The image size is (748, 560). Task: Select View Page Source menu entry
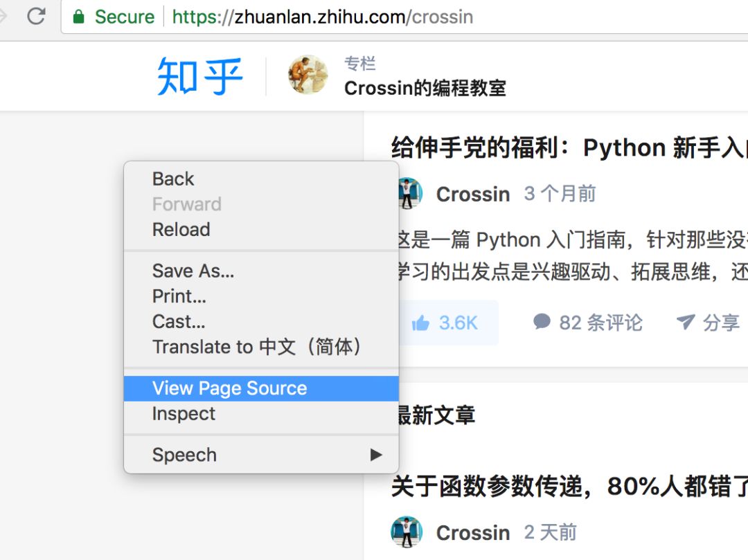point(261,388)
